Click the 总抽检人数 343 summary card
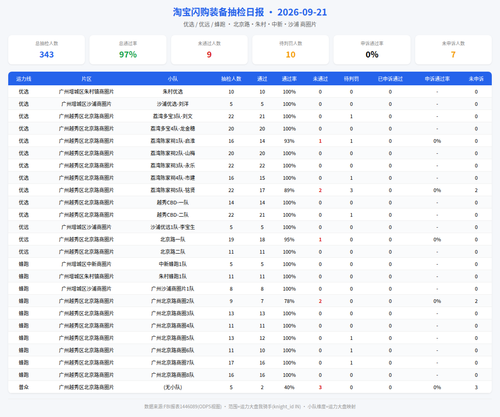 click(x=46, y=49)
